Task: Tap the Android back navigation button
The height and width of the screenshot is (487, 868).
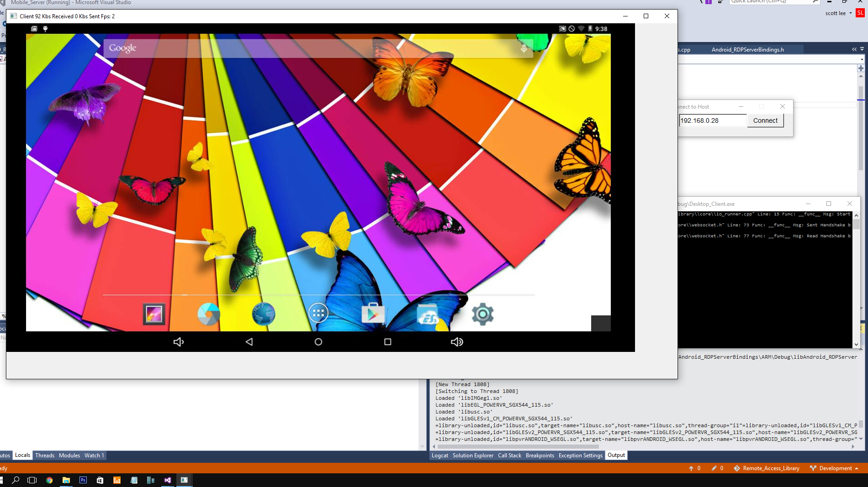Action: (249, 342)
